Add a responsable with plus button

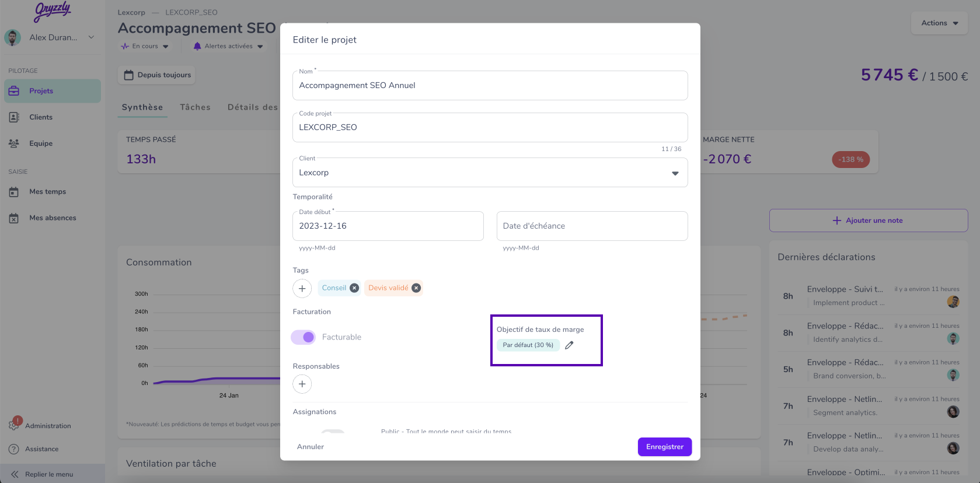pos(302,384)
